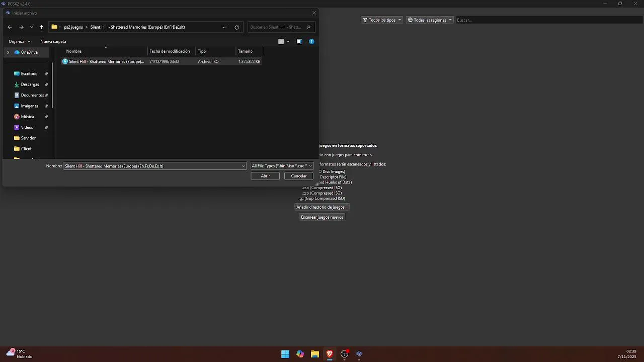This screenshot has height=362, width=644.
Task: Open the Client folder in the sidebar
Action: click(x=26, y=149)
